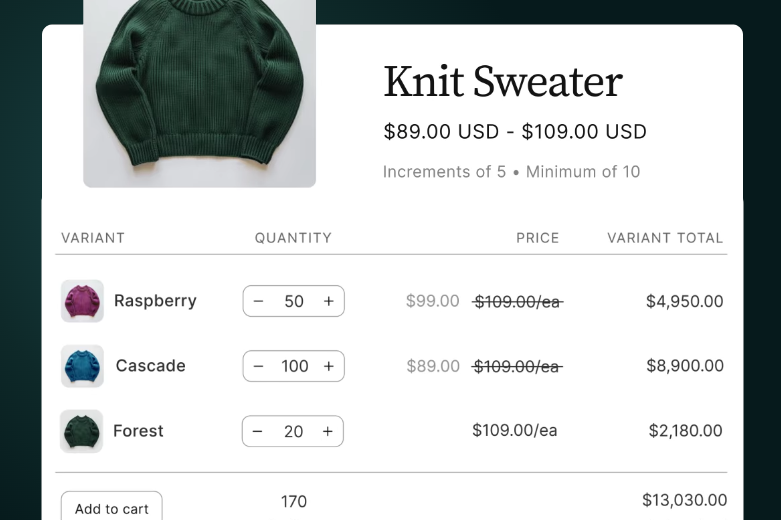Image resolution: width=781 pixels, height=520 pixels.
Task: Click the Raspberry sweater thumbnail
Action: (x=82, y=301)
